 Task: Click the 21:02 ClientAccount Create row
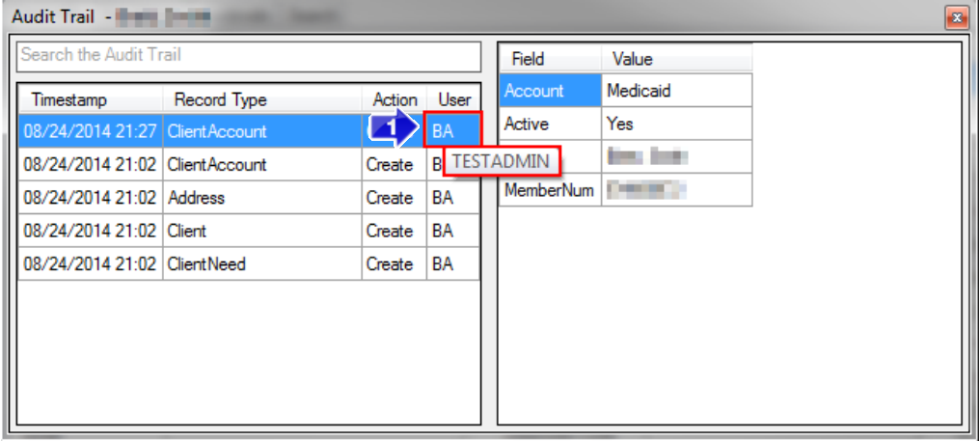click(216, 165)
